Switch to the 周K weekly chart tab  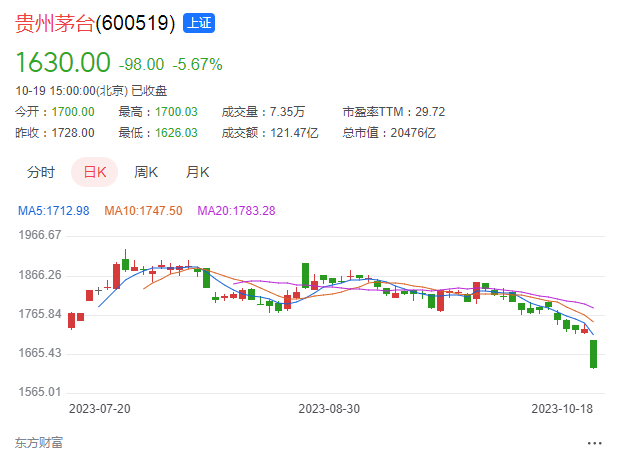click(x=146, y=172)
